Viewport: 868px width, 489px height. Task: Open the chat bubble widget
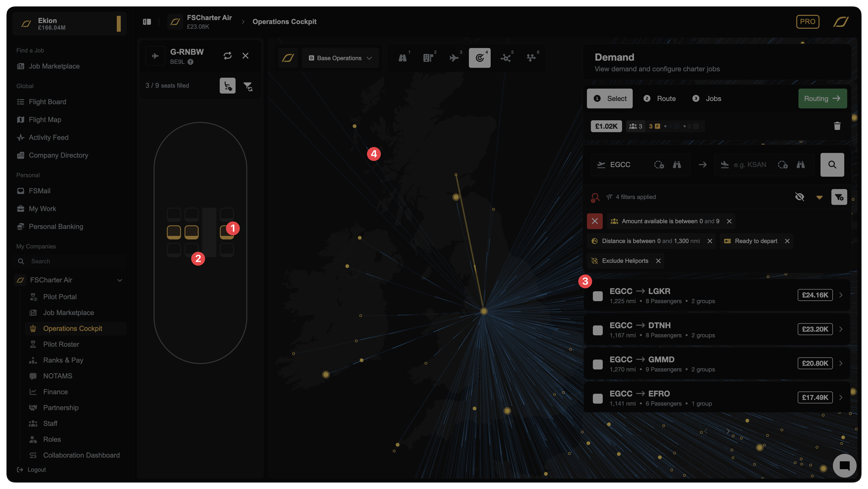[844, 465]
